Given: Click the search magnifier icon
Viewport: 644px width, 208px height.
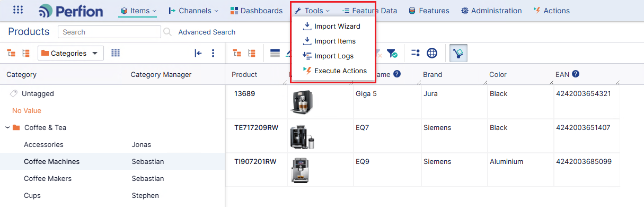Looking at the screenshot, I should [x=167, y=32].
